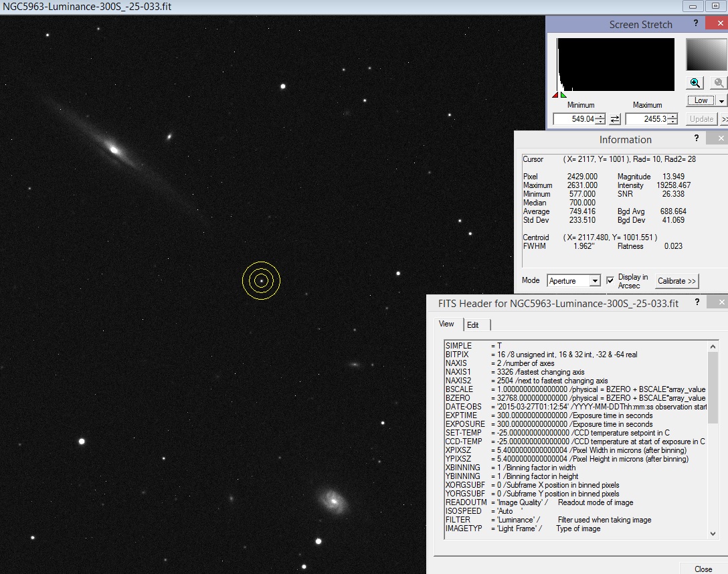
Task: Click the yellow aperture marker on the image
Action: tap(260, 280)
